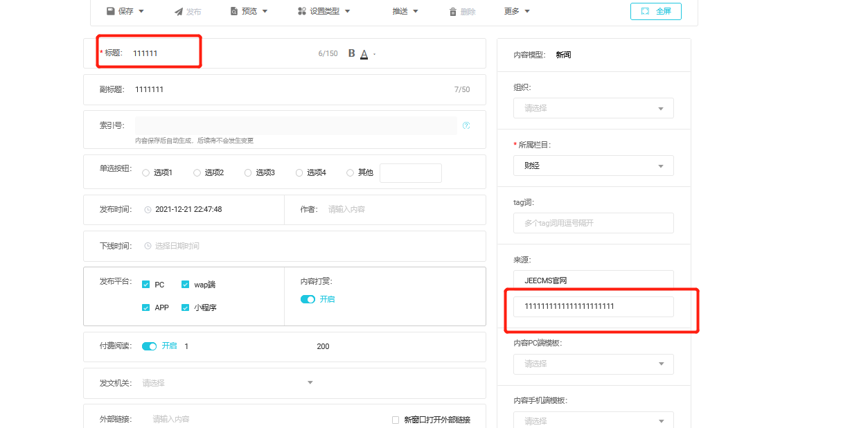Screen dimensions: 868x428
Task: Open the category (所属栏目) dropdown showing 财经
Action: [x=593, y=166]
